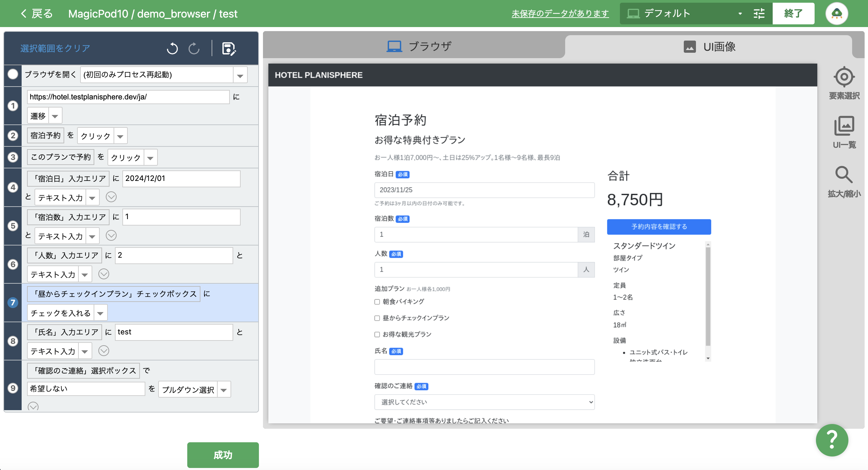Click 「宿泊日」入力エリア element chip

pos(68,179)
